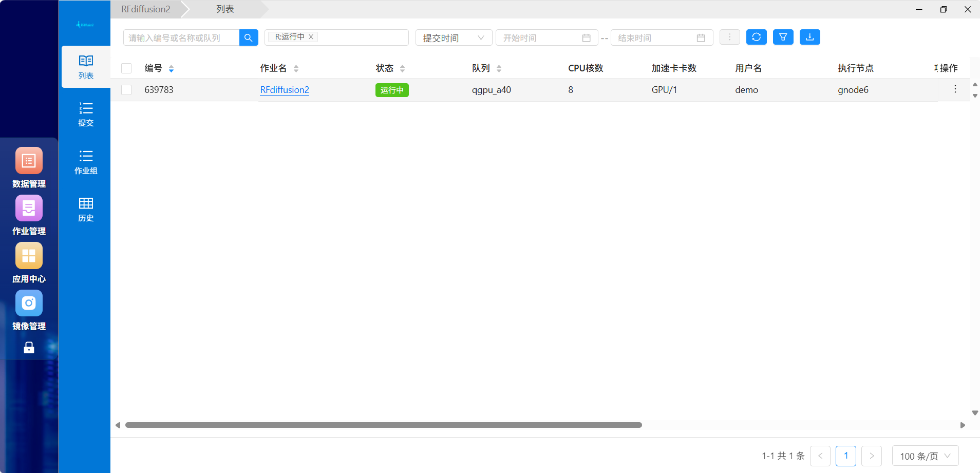
Task: Sort by 作业名 column arrows
Action: coord(296,68)
